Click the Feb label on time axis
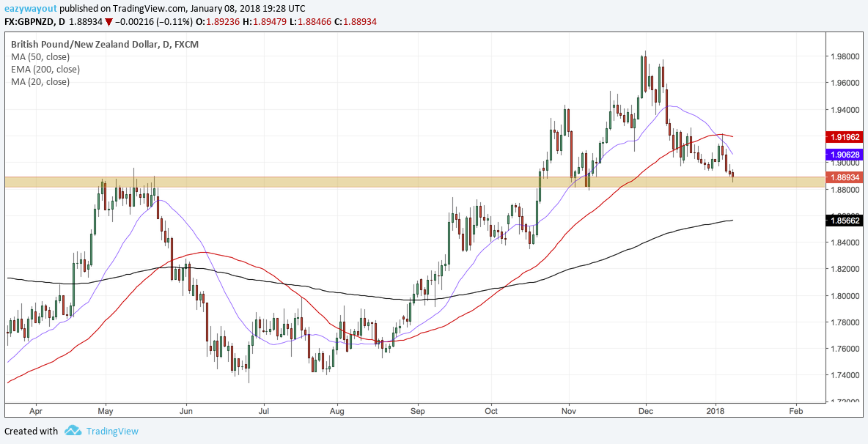 pos(796,412)
